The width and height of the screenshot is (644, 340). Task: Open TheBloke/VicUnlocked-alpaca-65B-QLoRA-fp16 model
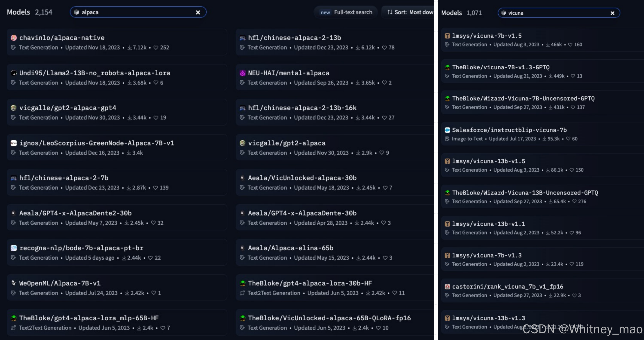point(329,318)
